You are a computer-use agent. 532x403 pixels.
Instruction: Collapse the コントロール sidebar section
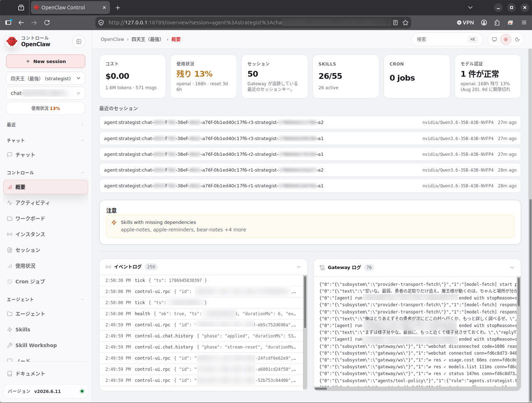coord(46,172)
